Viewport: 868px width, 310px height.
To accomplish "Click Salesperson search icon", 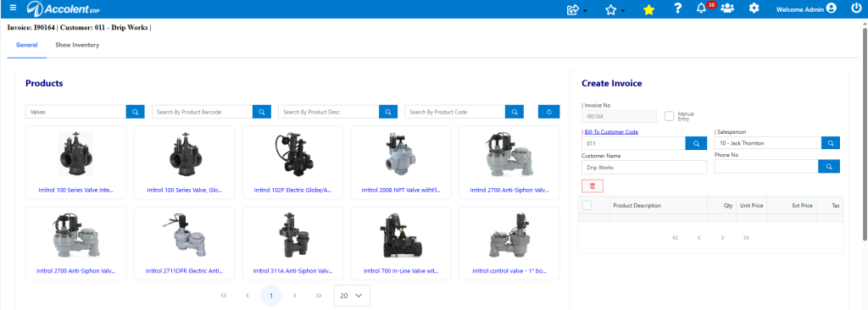I will pos(831,143).
